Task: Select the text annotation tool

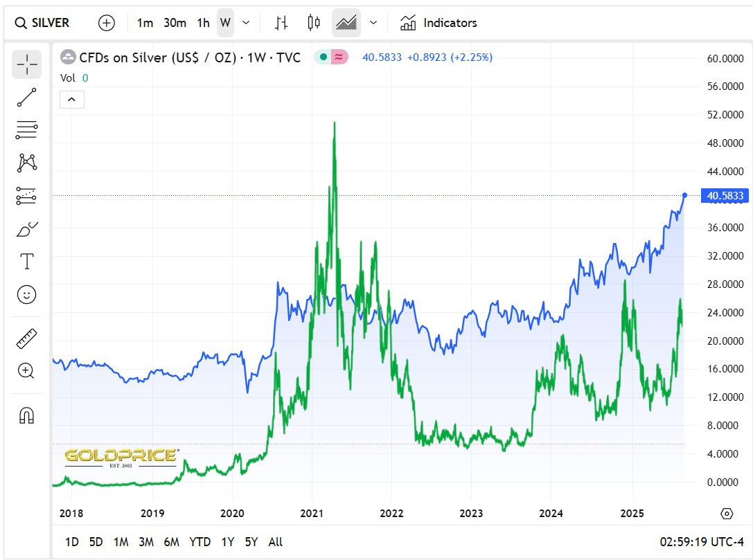Action: click(x=27, y=262)
